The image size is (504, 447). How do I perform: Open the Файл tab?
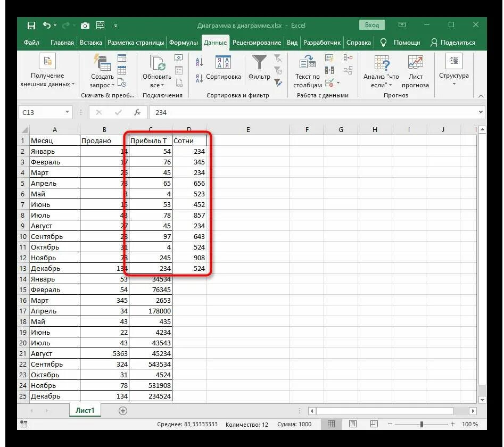tap(31, 43)
